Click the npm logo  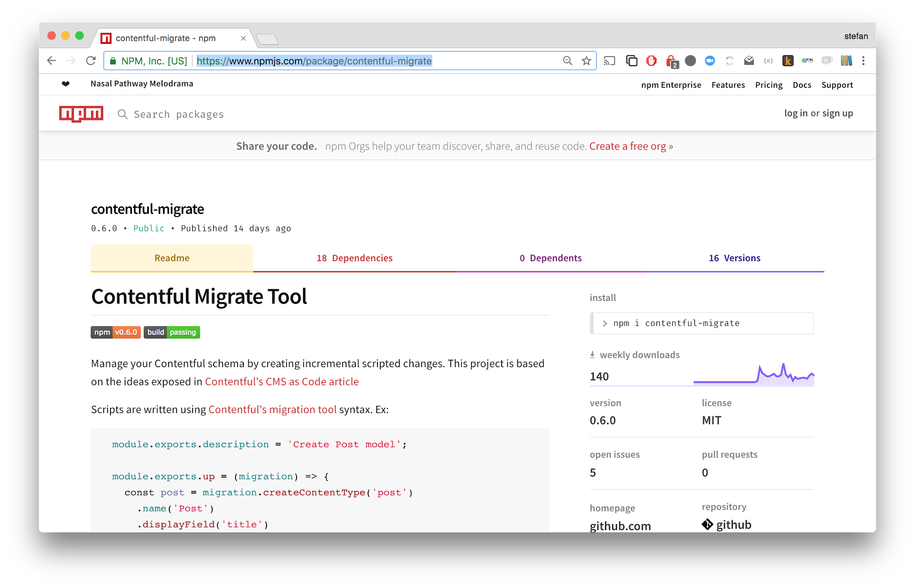(x=81, y=113)
